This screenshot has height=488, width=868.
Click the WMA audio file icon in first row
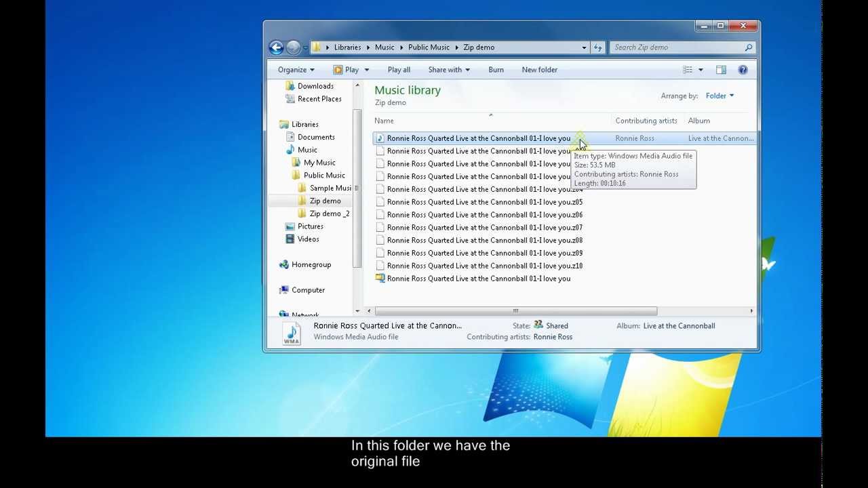(380, 138)
